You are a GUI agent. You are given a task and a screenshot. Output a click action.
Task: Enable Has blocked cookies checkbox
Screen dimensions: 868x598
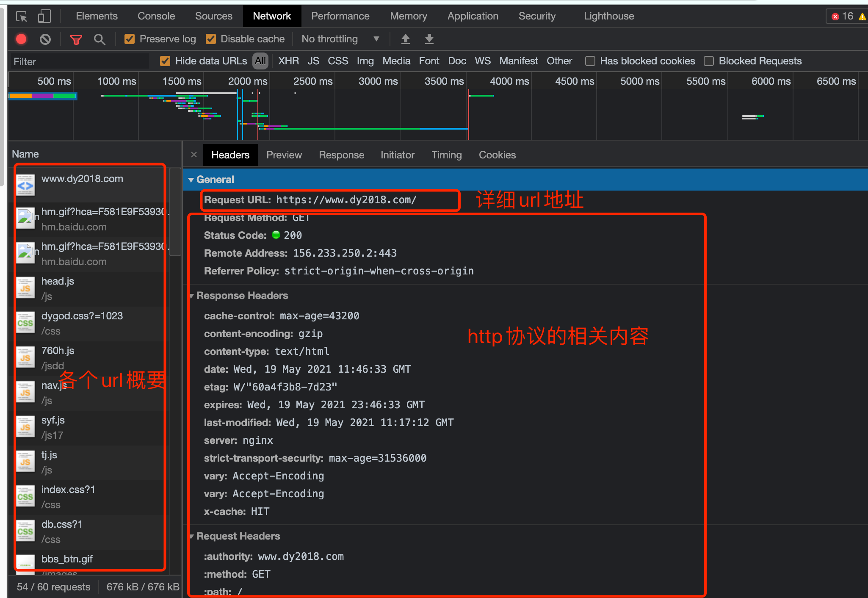point(590,61)
